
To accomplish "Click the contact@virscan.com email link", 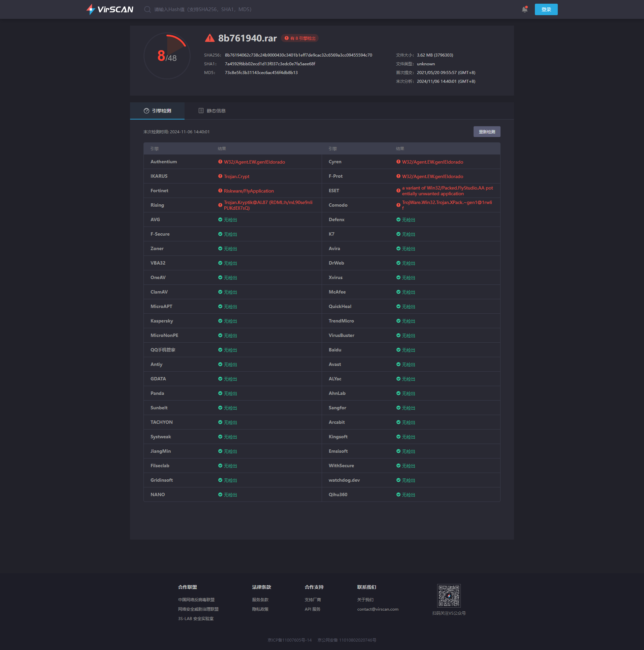I will [x=378, y=609].
